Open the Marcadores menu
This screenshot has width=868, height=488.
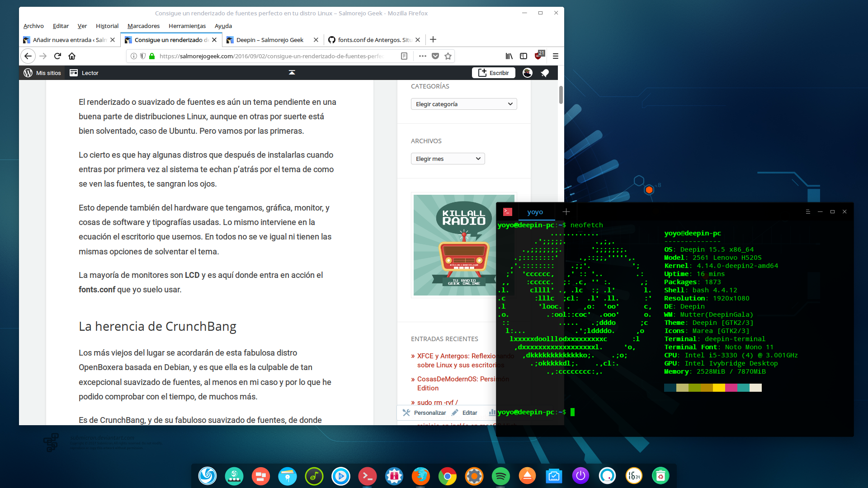(143, 26)
